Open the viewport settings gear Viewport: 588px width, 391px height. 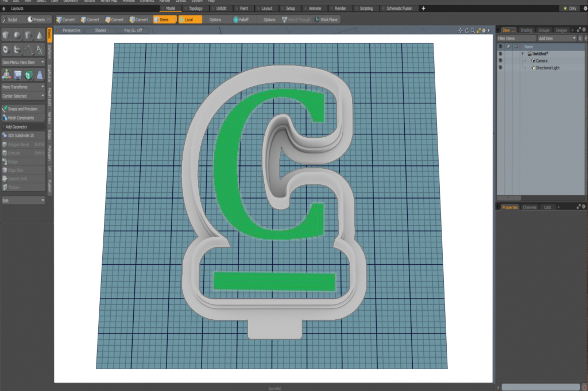tap(483, 30)
